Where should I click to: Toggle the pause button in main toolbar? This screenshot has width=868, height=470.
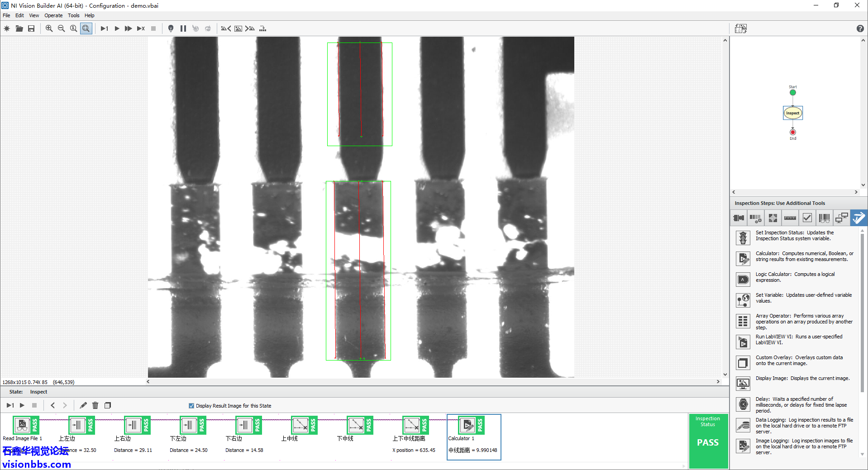click(183, 28)
